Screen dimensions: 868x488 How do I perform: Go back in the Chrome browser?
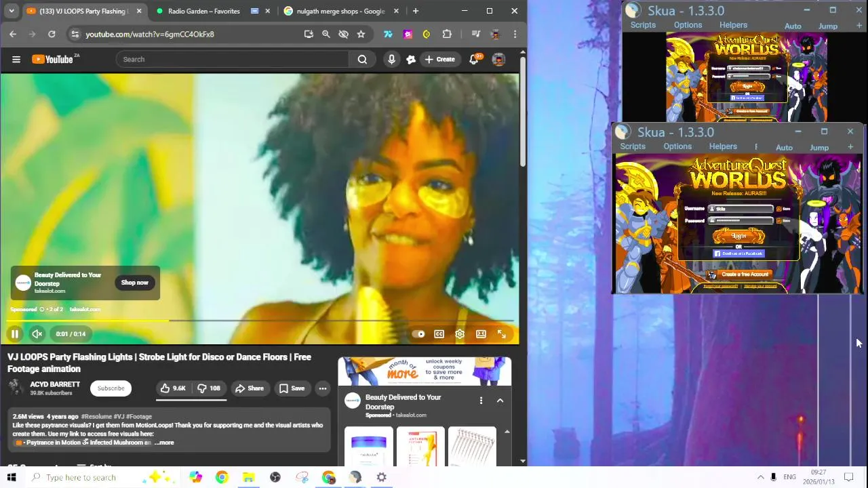click(13, 34)
